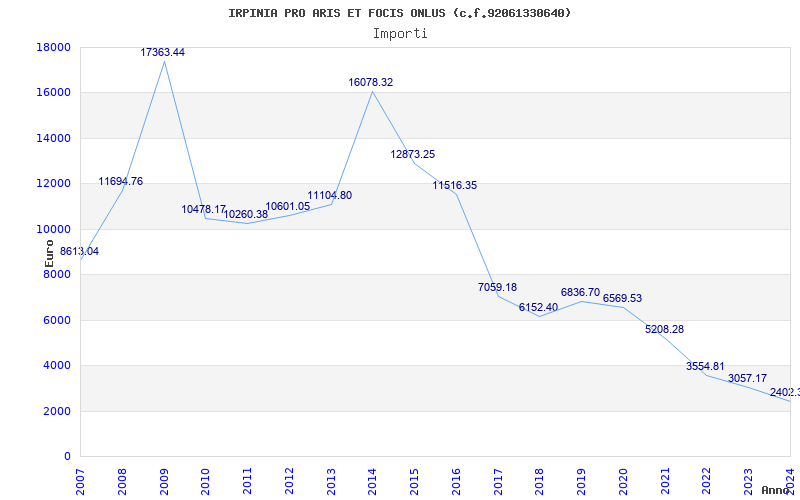Click the y-axis tick 8000
800x500 pixels.
57,274
